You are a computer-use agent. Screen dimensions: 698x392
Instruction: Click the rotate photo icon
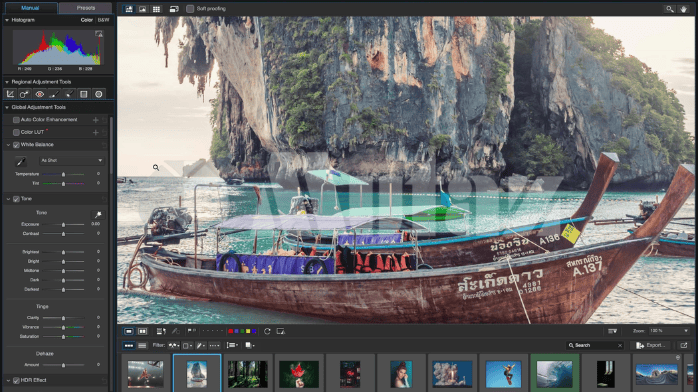point(267,331)
